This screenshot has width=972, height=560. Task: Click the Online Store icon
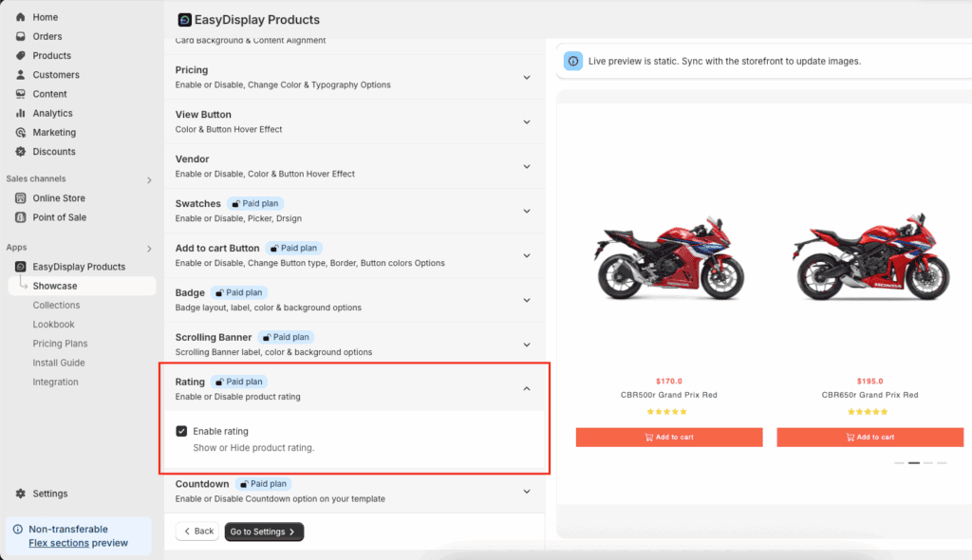pos(21,198)
